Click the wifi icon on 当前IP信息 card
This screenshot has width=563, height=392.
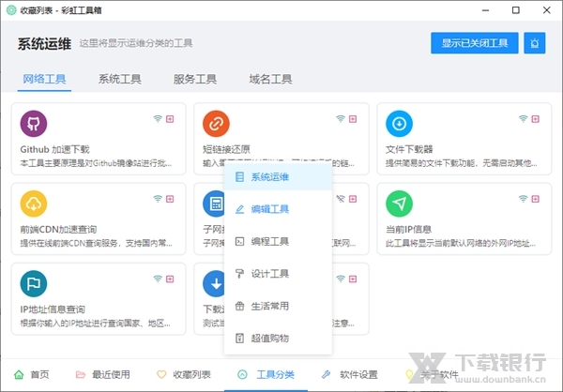(x=524, y=199)
